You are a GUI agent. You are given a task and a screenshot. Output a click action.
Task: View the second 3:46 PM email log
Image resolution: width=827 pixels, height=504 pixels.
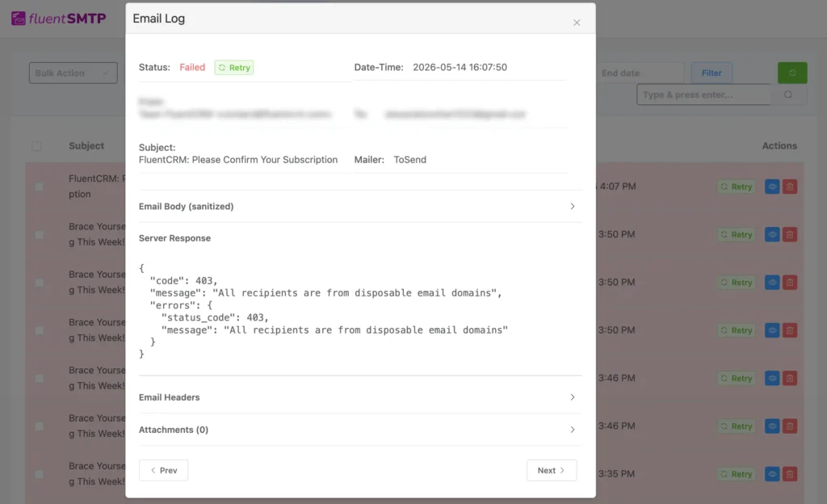pos(772,426)
